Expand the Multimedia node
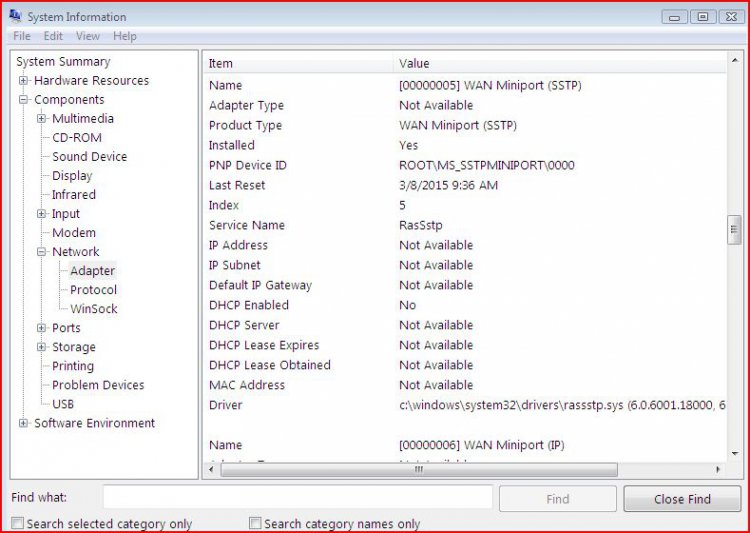 click(x=42, y=119)
